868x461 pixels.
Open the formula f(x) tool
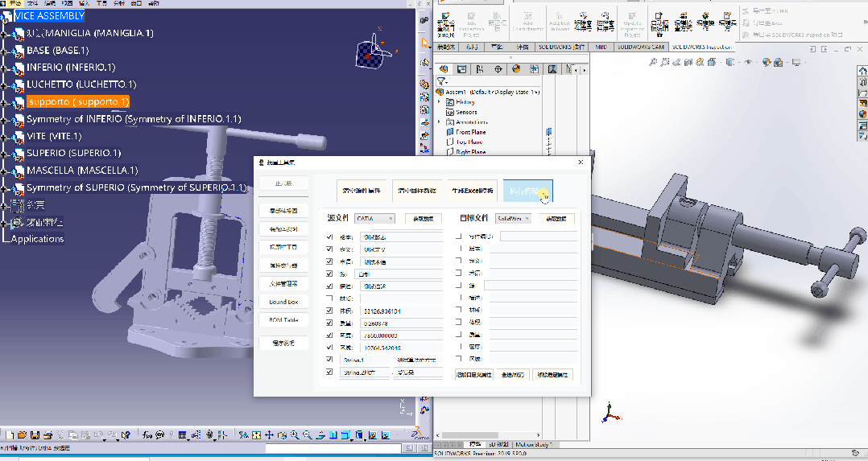[148, 435]
